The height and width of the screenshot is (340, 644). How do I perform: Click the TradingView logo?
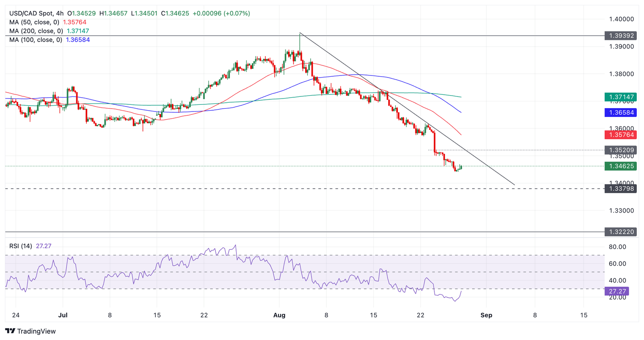30,331
